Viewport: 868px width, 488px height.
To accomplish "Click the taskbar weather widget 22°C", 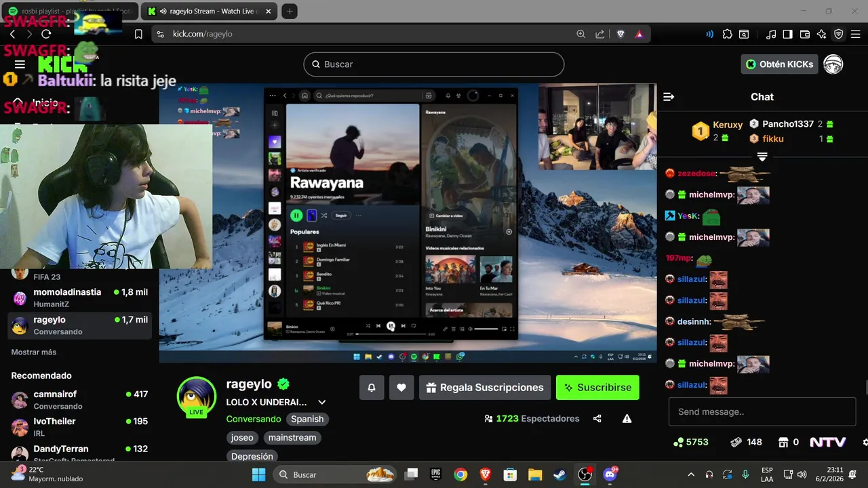I will (47, 474).
